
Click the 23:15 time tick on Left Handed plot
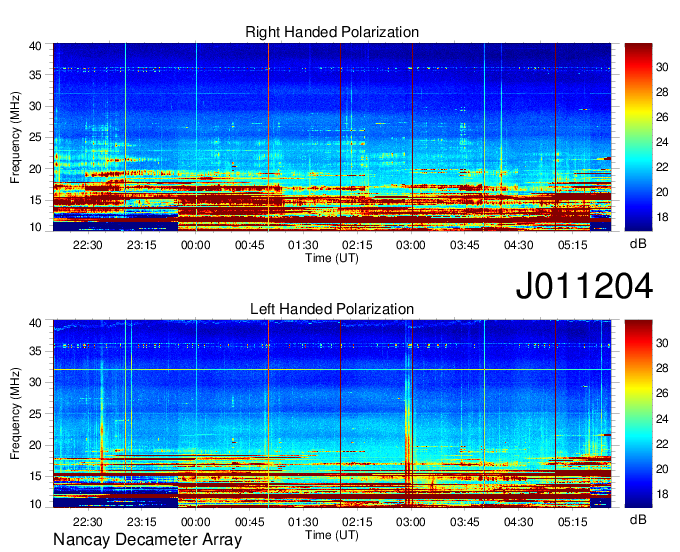[x=141, y=522]
